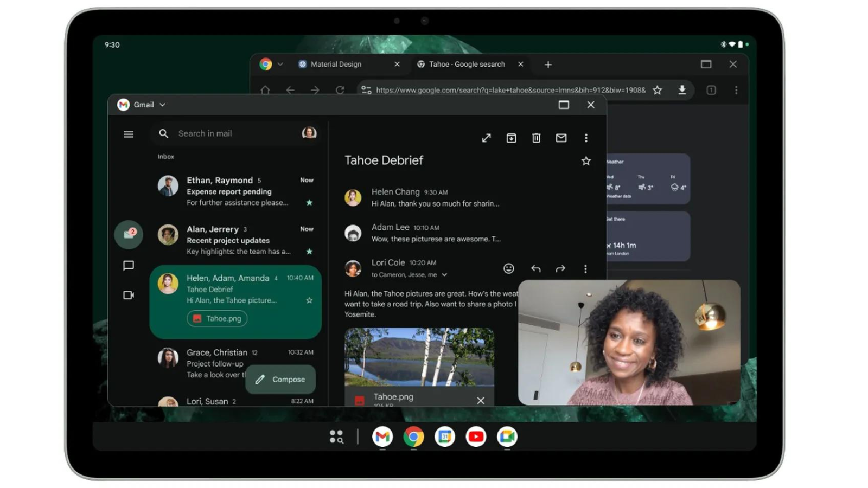
Task: Reply to Lori Cole's message
Action: click(536, 268)
